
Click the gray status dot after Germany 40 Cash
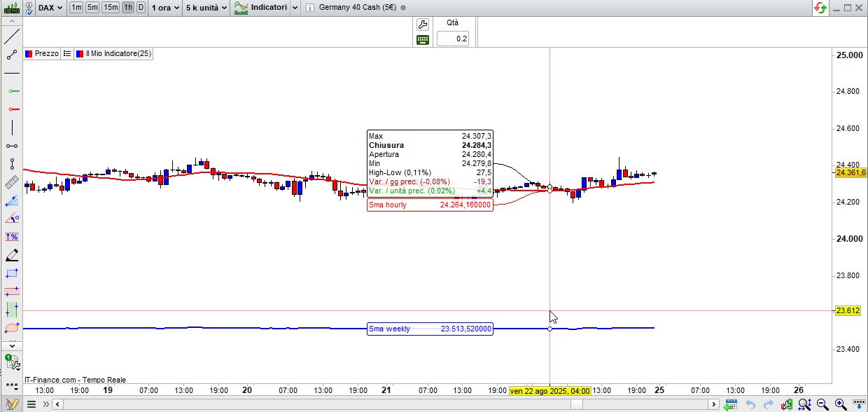point(404,8)
